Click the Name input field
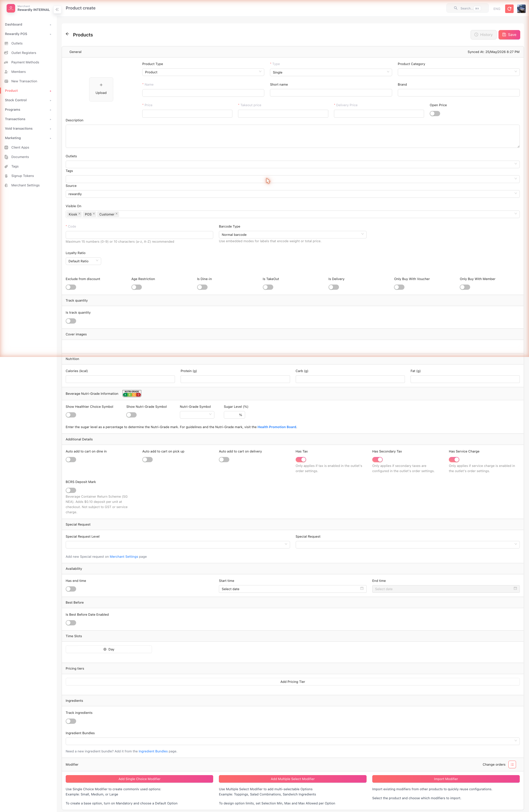 (x=203, y=93)
